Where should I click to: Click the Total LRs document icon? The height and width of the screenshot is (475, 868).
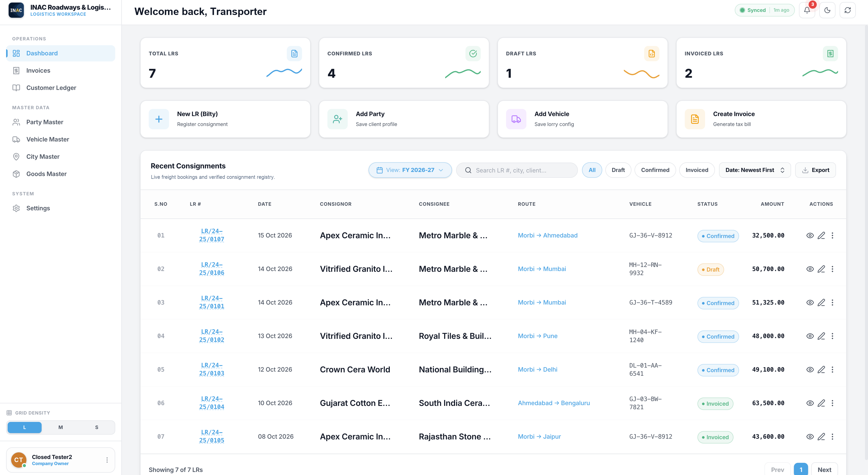[x=294, y=54]
